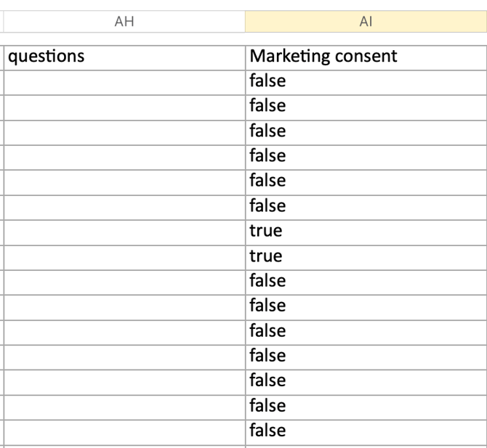Click 'false' cell directly below Marketing consent header
This screenshot has width=487, height=448.
tap(366, 81)
